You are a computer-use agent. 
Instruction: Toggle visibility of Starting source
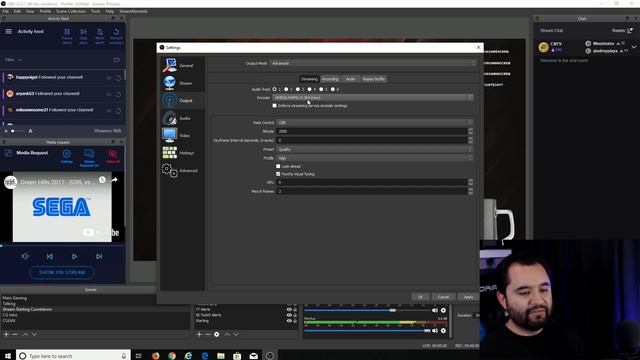pyautogui.click(x=289, y=321)
